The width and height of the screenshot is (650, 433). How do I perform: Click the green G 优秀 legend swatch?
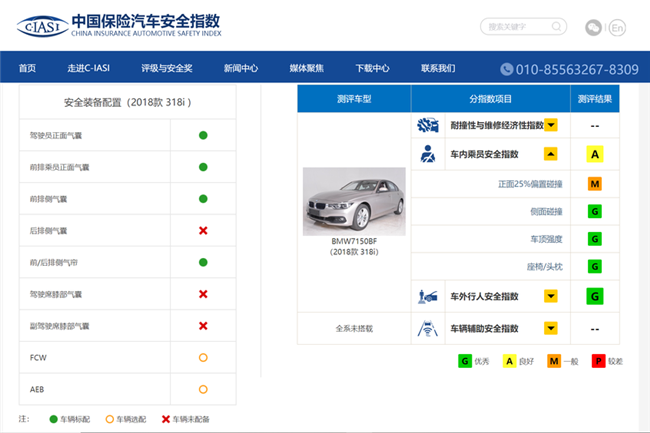[465, 361]
